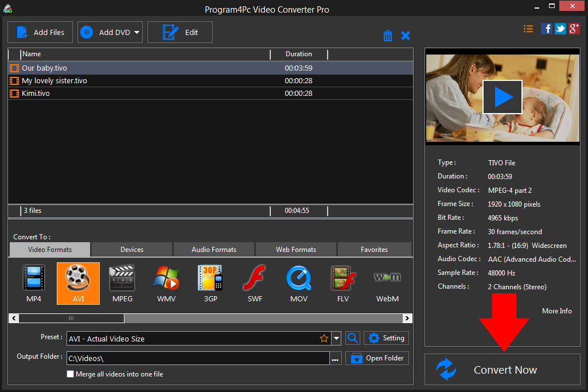Maximize the Video Converter Pro window
This screenshot has height=392, width=588.
[552, 6]
